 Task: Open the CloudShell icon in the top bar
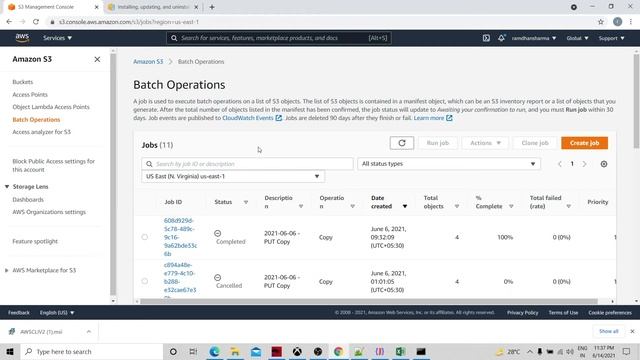(x=486, y=38)
